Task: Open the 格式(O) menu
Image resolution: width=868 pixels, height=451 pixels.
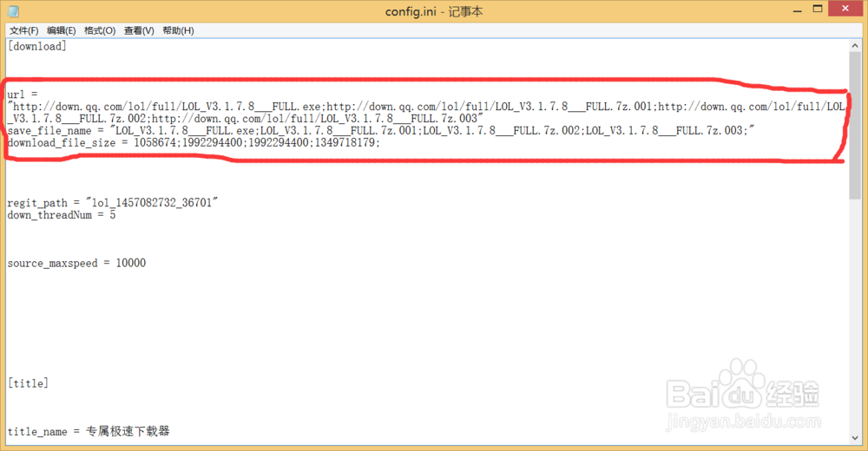Action: (100, 30)
